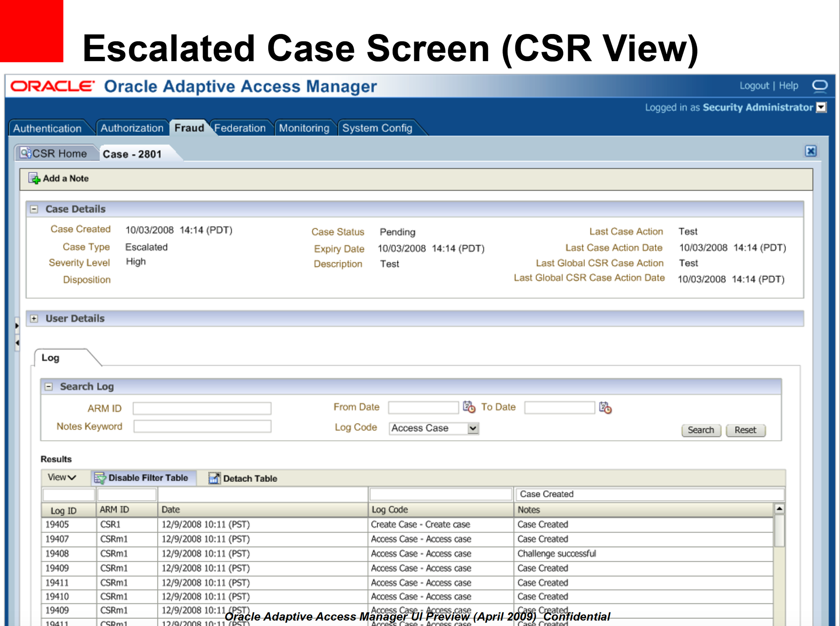Click the To Date input field
The width and height of the screenshot is (840, 626).
[x=560, y=407]
